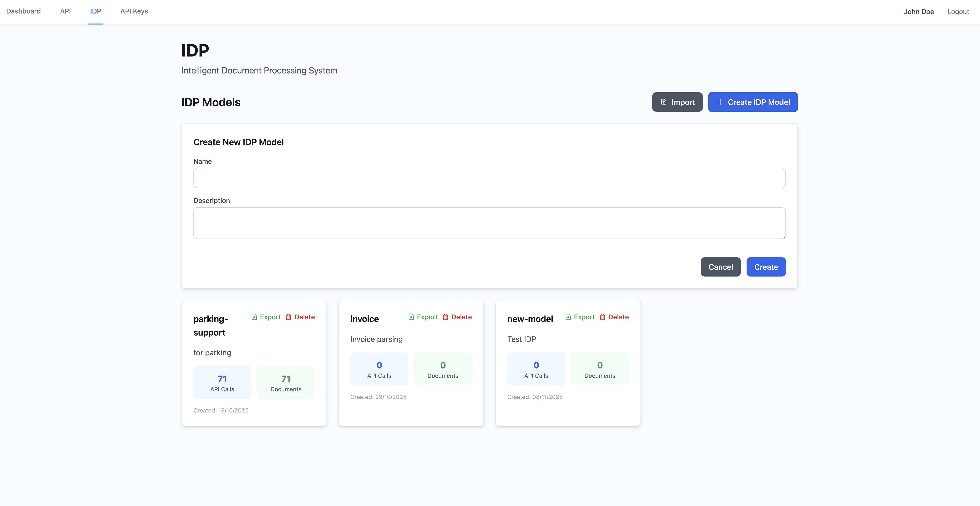The image size is (980, 506).
Task: Open the Dashboard tab
Action: pyautogui.click(x=23, y=11)
